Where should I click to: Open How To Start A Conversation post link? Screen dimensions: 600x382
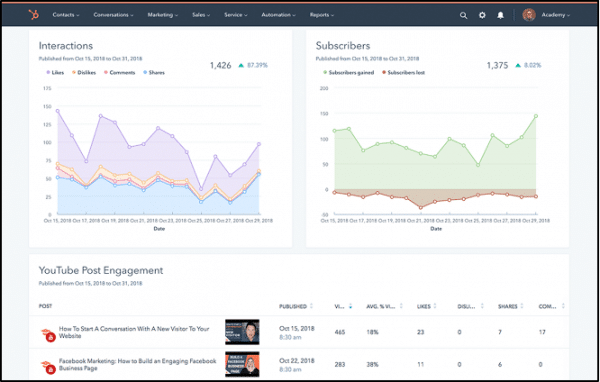point(134,332)
